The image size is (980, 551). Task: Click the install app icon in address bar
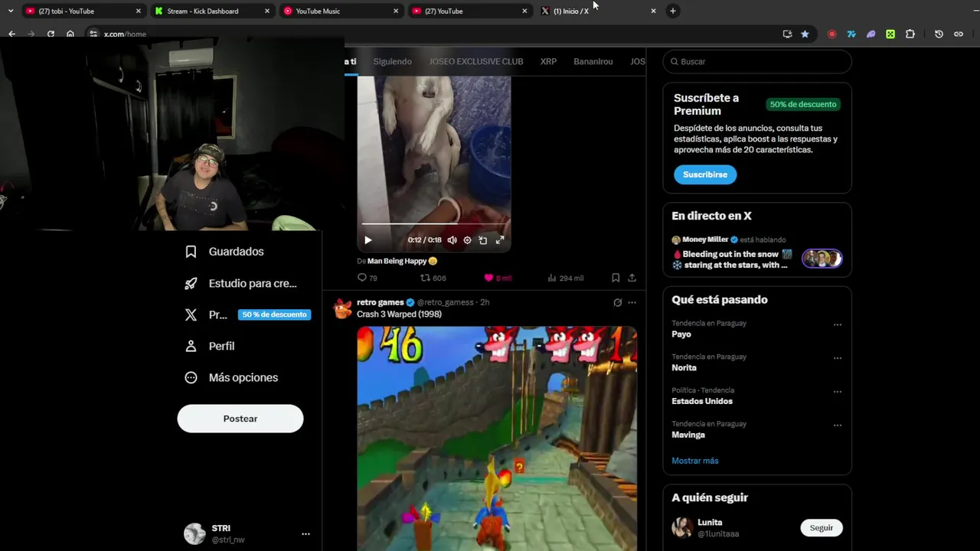[x=787, y=34]
